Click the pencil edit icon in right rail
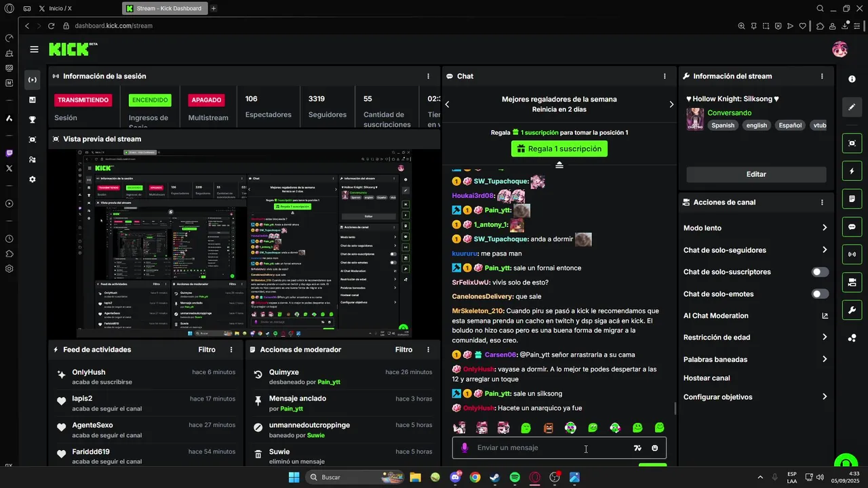The width and height of the screenshot is (868, 488). [852, 107]
